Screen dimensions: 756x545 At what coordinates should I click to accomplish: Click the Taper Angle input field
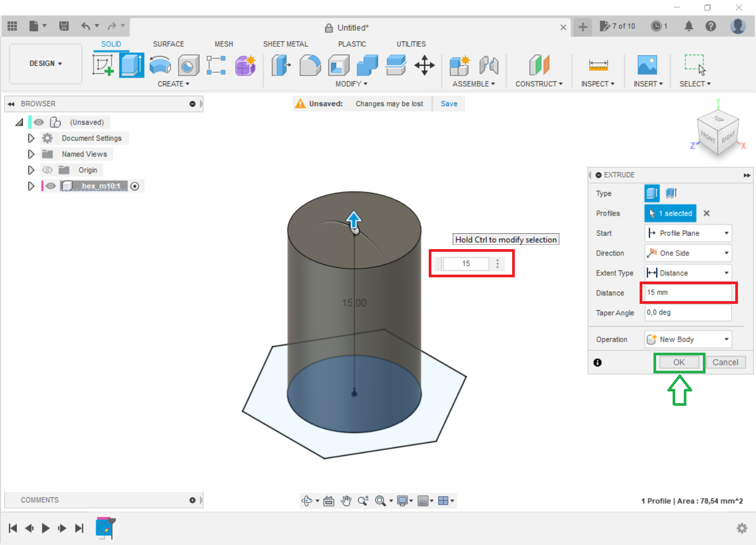pyautogui.click(x=687, y=313)
